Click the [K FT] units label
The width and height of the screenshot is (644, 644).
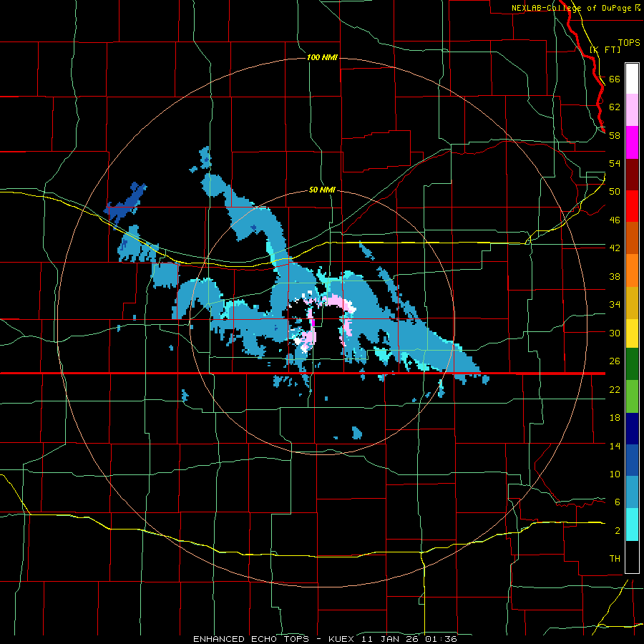(605, 49)
